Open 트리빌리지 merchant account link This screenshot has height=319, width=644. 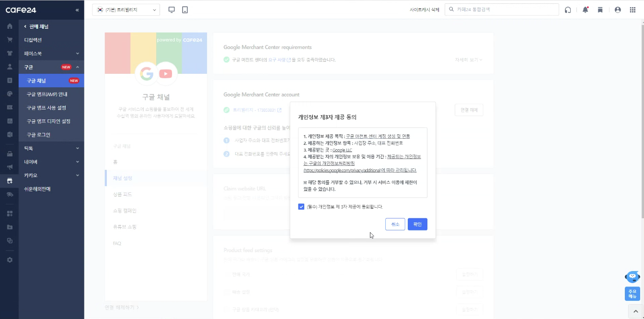[257, 110]
